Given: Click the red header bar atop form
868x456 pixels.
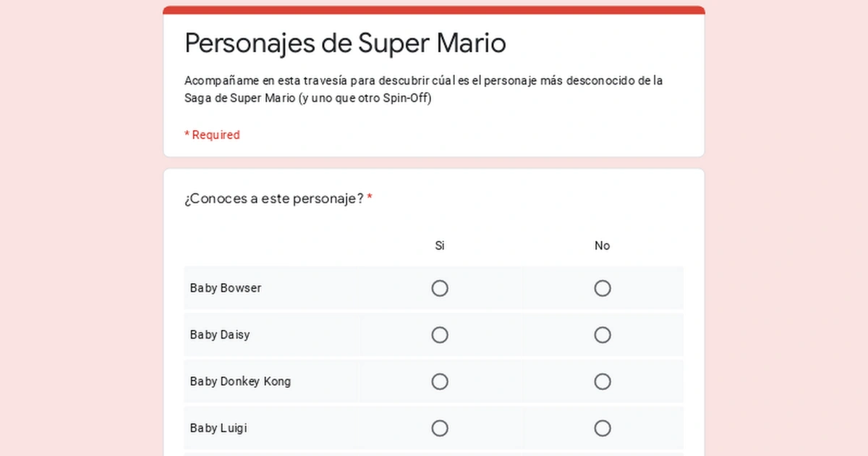Looking at the screenshot, I should pos(434,10).
